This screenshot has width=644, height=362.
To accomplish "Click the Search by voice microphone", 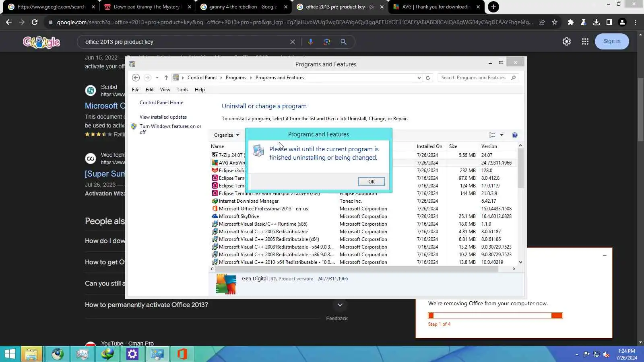I will tap(310, 42).
